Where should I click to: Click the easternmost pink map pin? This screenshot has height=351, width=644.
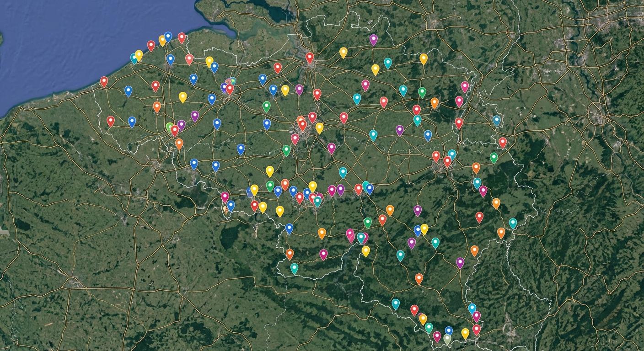[483, 191]
